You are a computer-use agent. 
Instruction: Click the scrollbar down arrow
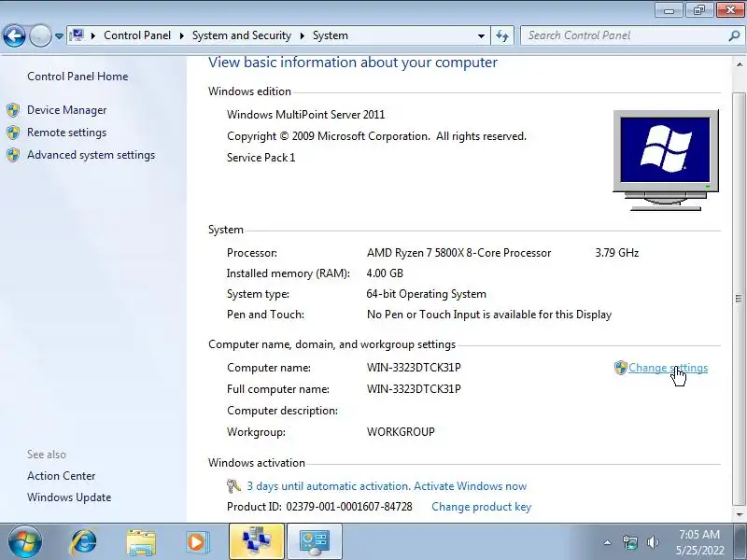pos(739,514)
